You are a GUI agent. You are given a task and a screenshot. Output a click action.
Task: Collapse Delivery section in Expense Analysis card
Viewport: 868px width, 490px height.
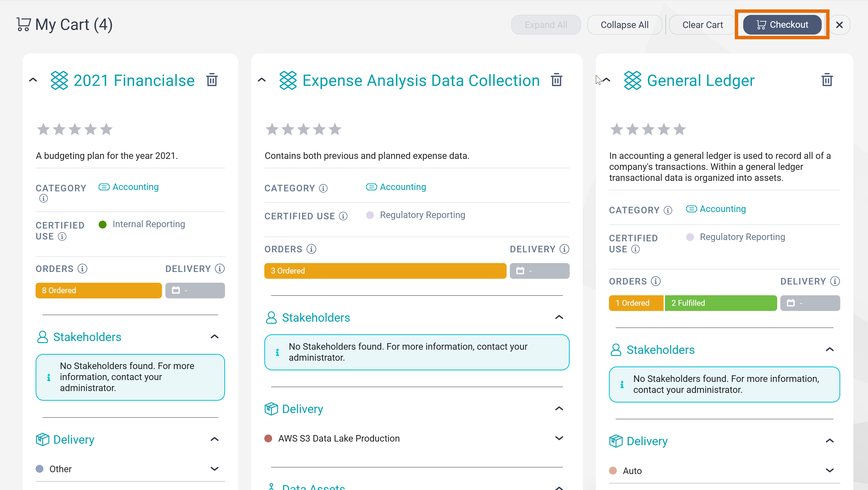click(x=559, y=408)
